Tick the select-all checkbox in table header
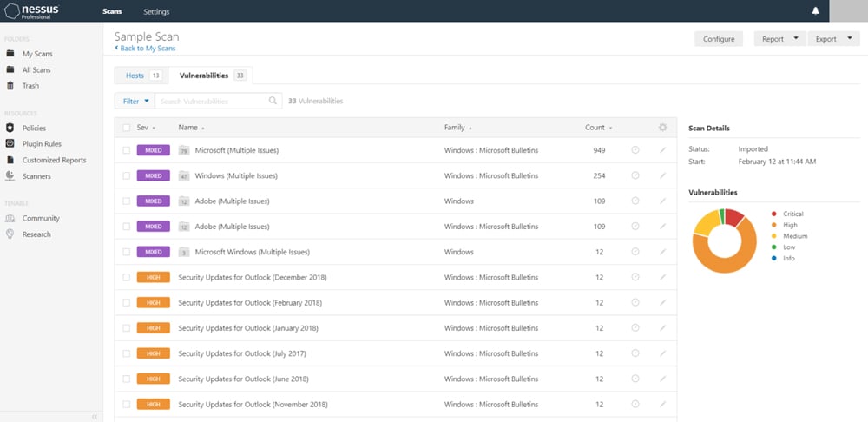This screenshot has height=422, width=868. coord(126,128)
